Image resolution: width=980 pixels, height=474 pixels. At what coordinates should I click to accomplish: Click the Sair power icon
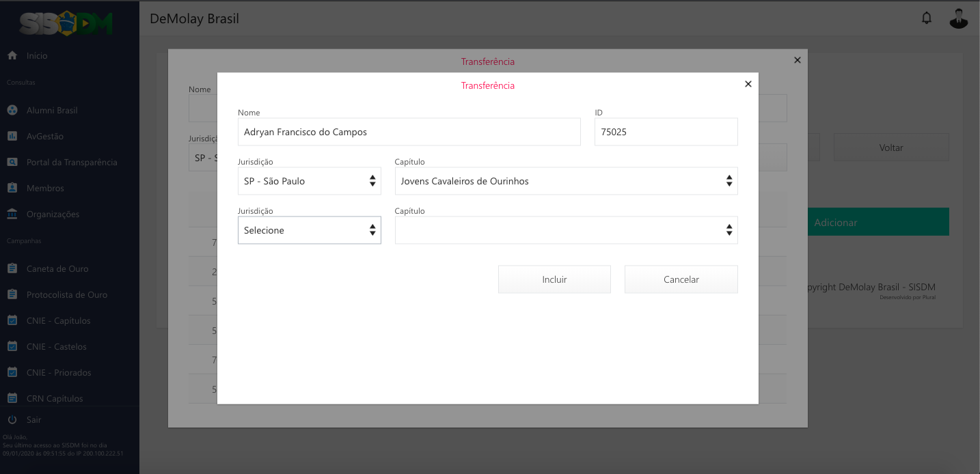coord(12,419)
